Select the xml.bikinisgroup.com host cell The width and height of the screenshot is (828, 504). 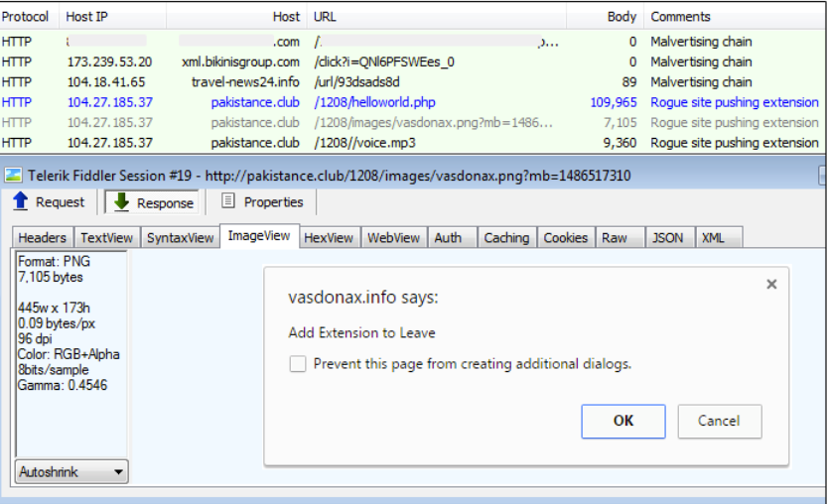point(240,62)
